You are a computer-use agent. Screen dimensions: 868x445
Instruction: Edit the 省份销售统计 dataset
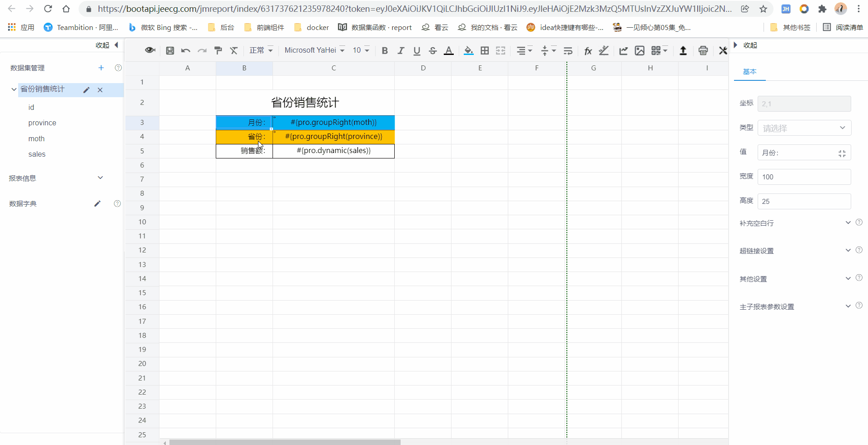[x=86, y=90]
